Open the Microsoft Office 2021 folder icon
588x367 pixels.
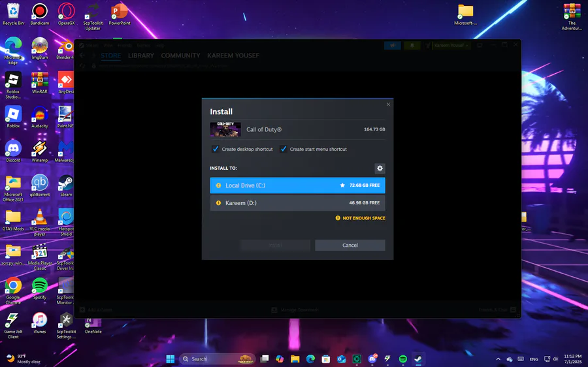13,188
